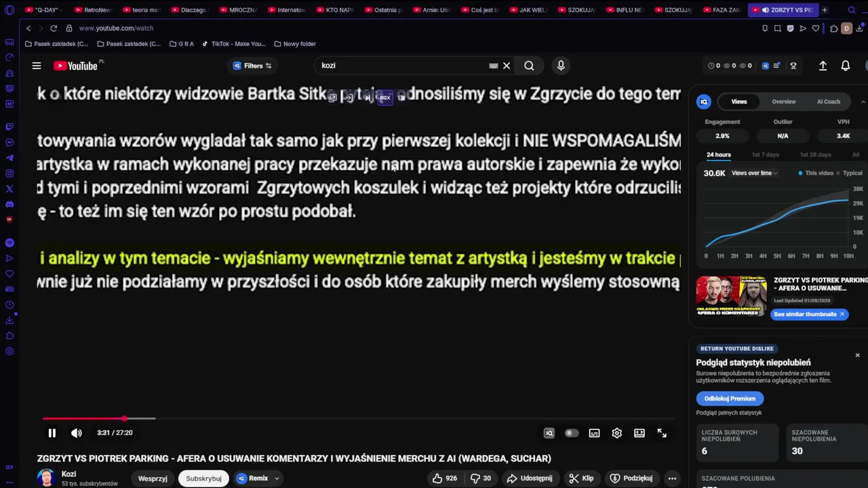This screenshot has height=488, width=868.
Task: Switch to the AI Coach tab
Action: (x=828, y=102)
